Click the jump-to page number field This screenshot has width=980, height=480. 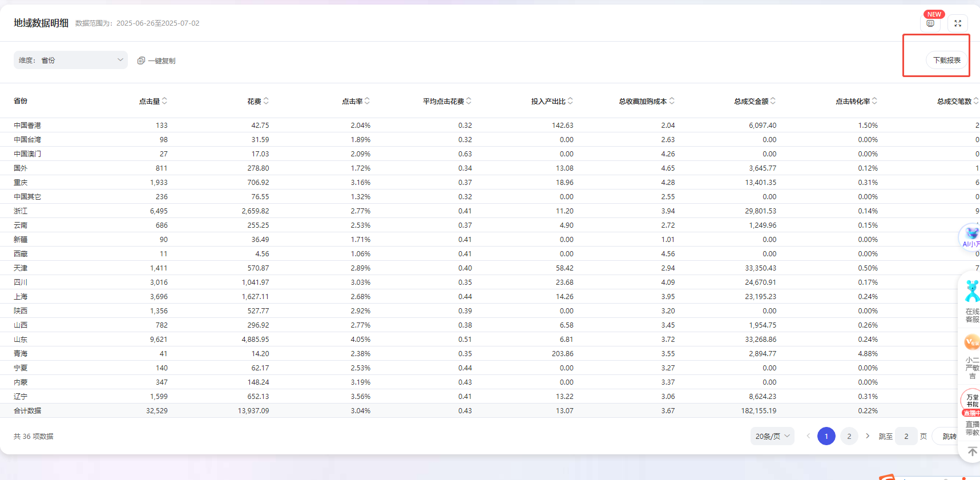click(906, 436)
